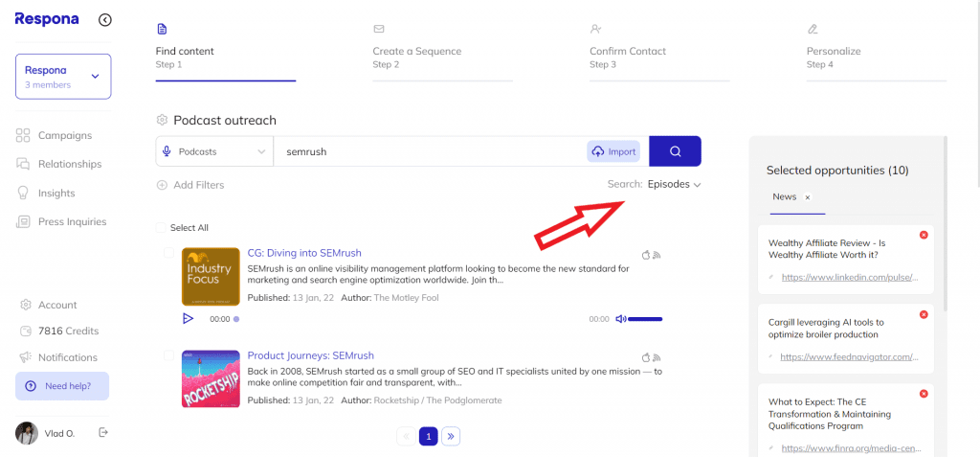This screenshot has width=980, height=457.
Task: Click the Cargill leveraging AI tools card title
Action: 826,329
